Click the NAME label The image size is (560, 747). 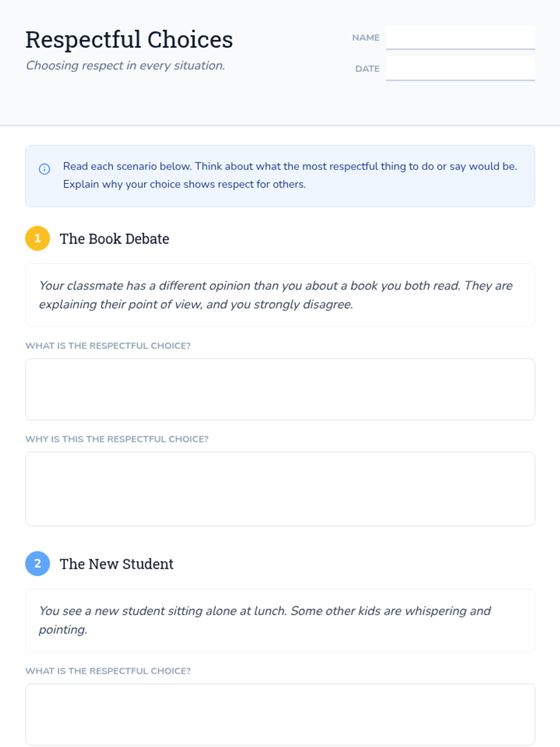pos(365,38)
